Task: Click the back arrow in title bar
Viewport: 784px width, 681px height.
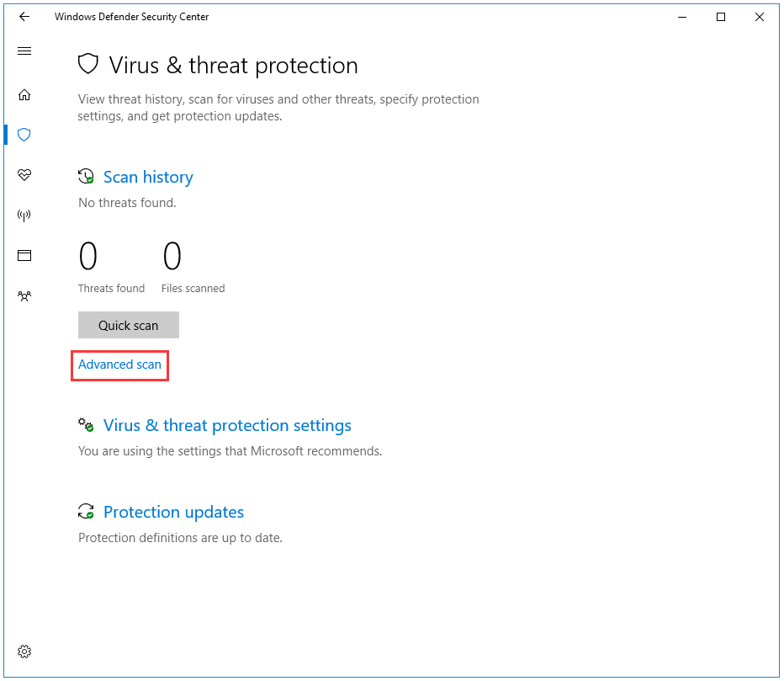Action: click(x=24, y=17)
